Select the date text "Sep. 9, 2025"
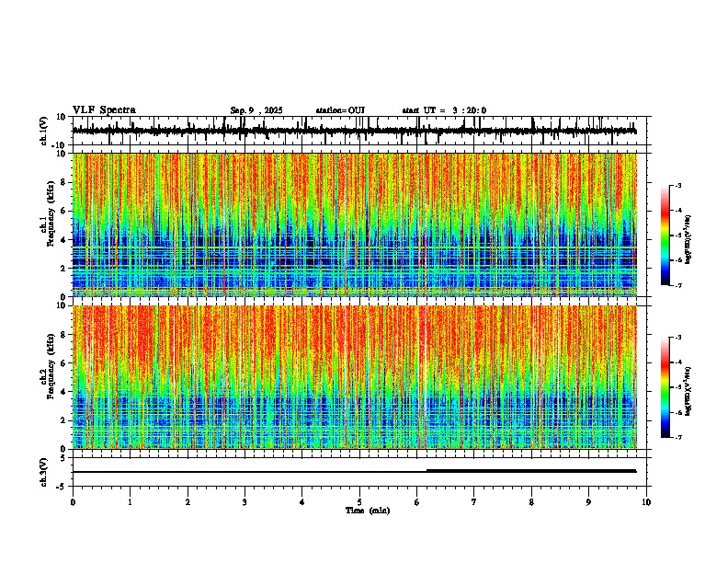 pyautogui.click(x=256, y=110)
